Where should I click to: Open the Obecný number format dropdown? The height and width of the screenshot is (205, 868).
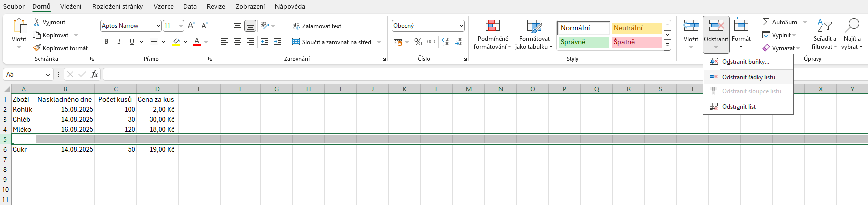461,26
